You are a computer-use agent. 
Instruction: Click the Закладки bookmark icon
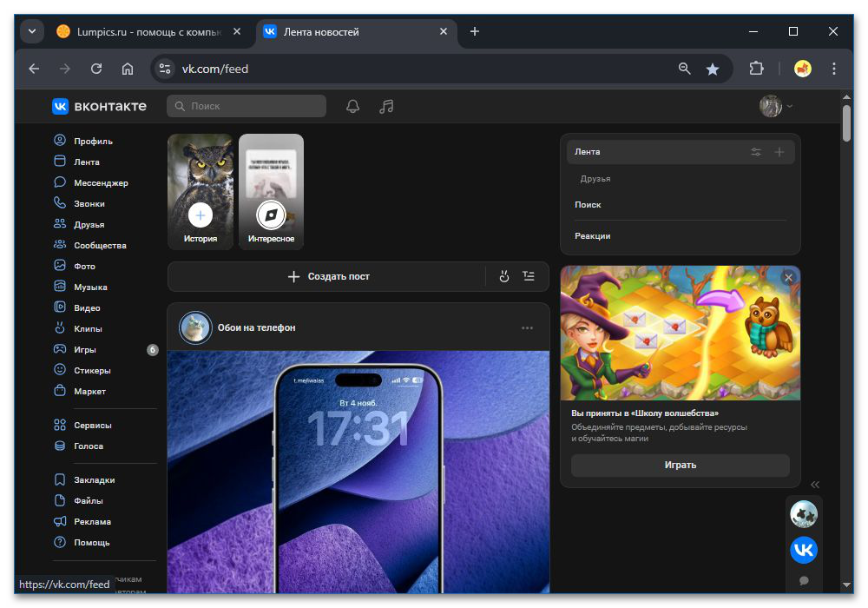click(60, 479)
